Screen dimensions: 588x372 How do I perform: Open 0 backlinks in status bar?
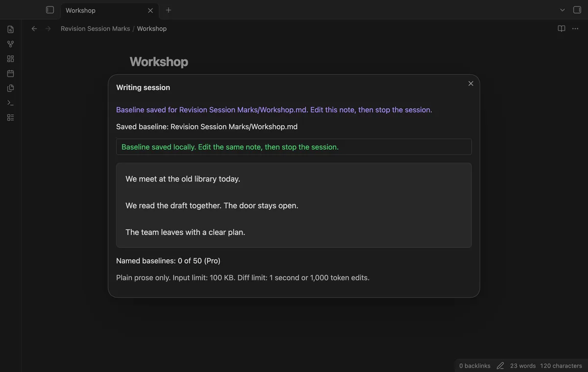coord(475,366)
